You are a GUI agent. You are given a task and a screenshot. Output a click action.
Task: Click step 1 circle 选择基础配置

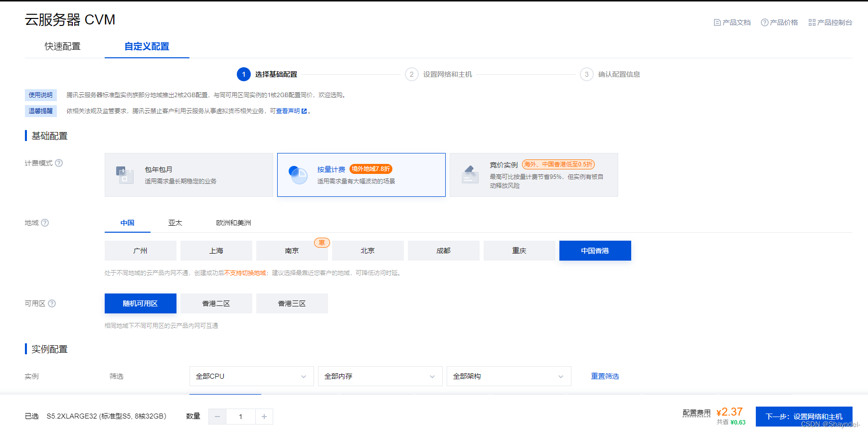pyautogui.click(x=244, y=74)
